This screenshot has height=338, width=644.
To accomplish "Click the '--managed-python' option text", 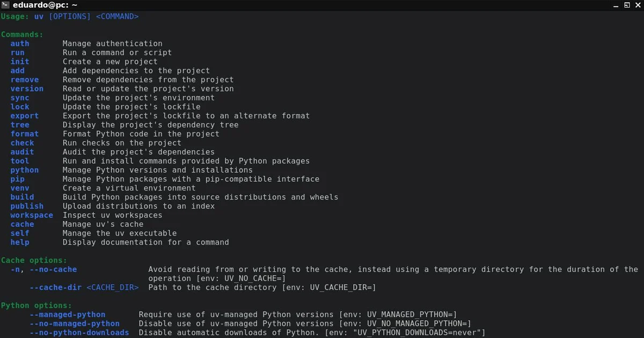I will point(68,314).
